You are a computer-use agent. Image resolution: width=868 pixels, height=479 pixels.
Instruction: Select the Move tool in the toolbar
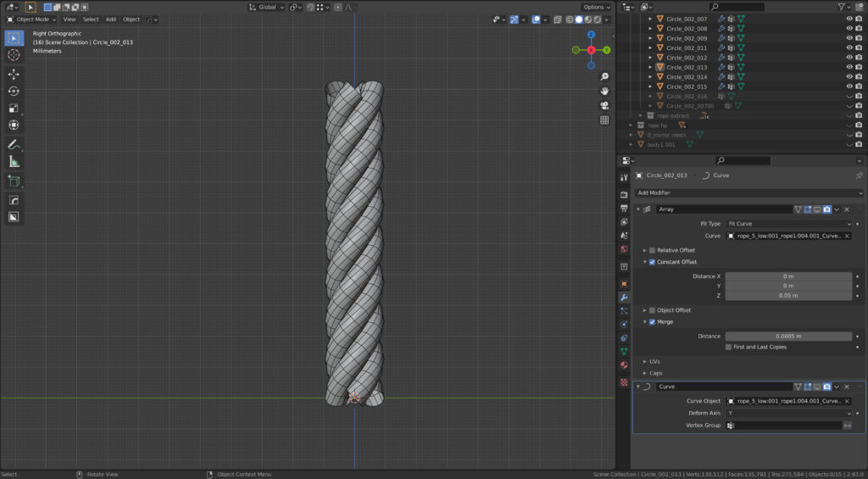(14, 74)
